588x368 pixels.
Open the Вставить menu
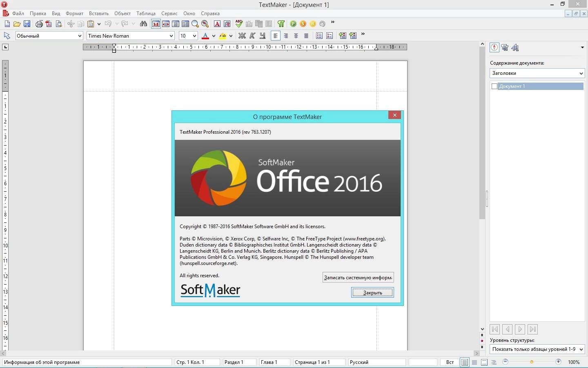pos(99,13)
